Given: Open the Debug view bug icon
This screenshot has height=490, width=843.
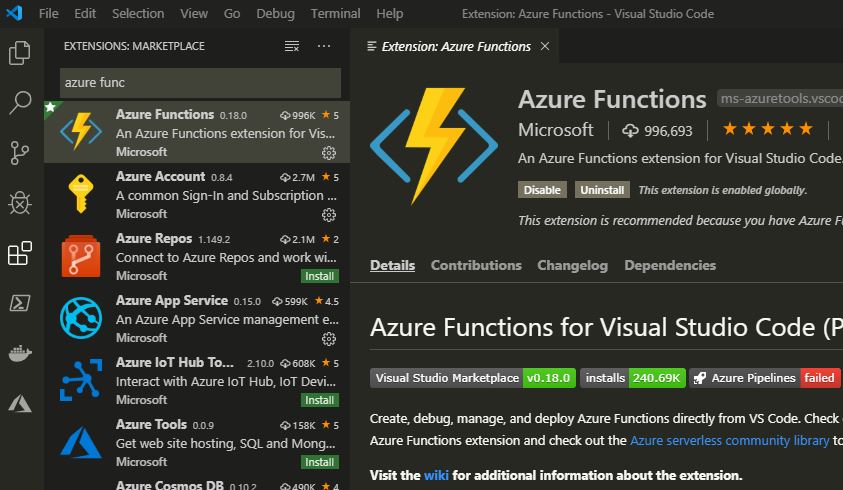Looking at the screenshot, I should click(x=20, y=203).
